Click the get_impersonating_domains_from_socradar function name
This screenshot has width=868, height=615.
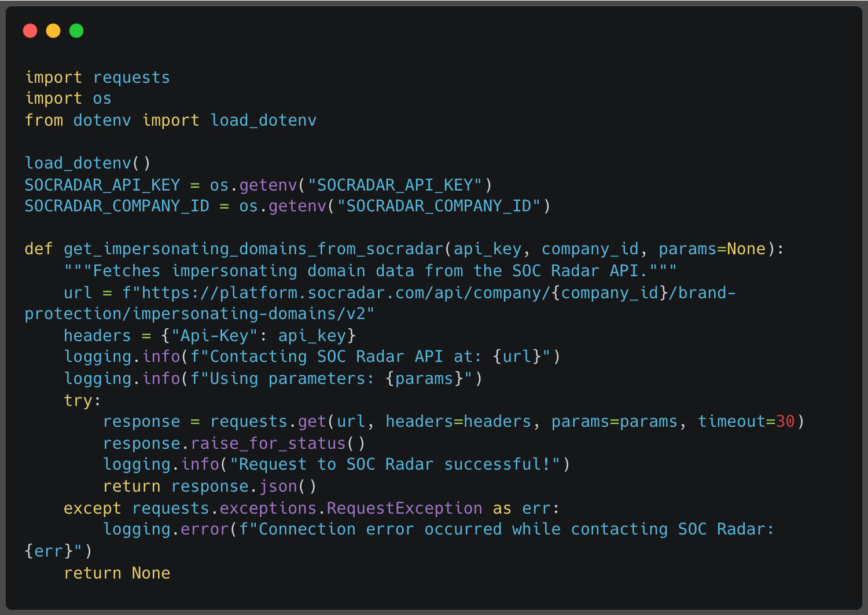pos(253,249)
